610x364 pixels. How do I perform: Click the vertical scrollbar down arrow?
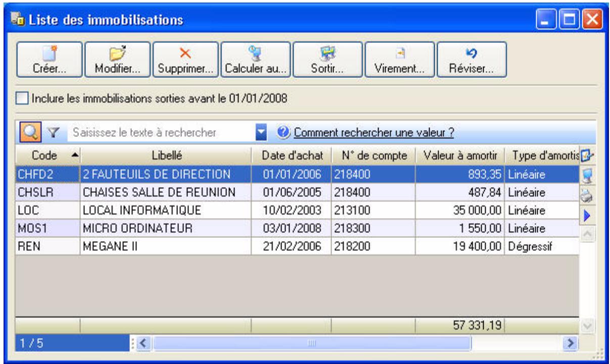click(x=587, y=326)
